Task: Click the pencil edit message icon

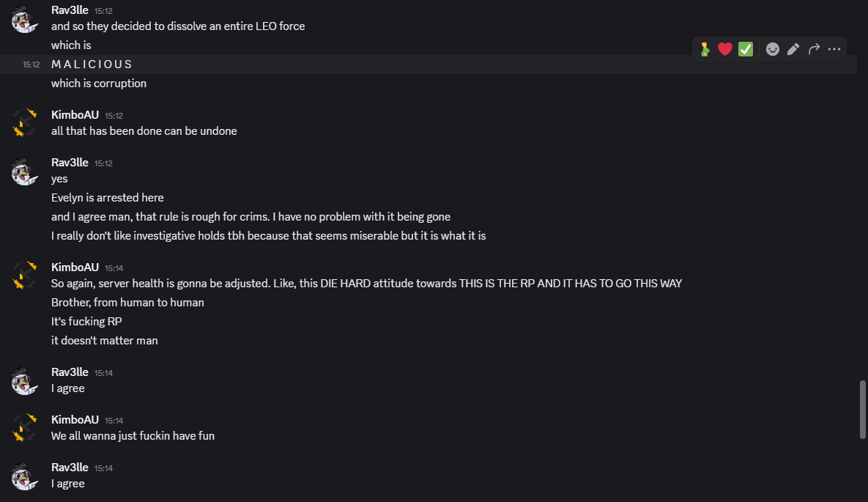Action: 793,49
